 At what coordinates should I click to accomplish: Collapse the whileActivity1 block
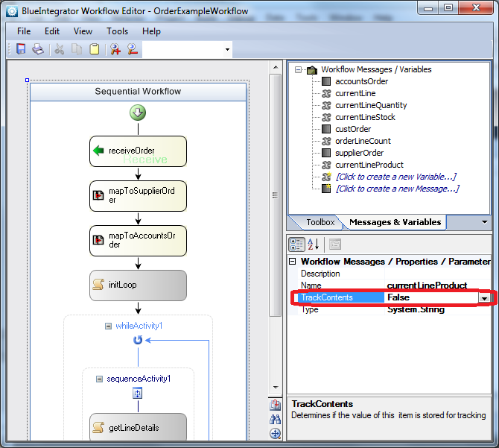[x=108, y=326]
